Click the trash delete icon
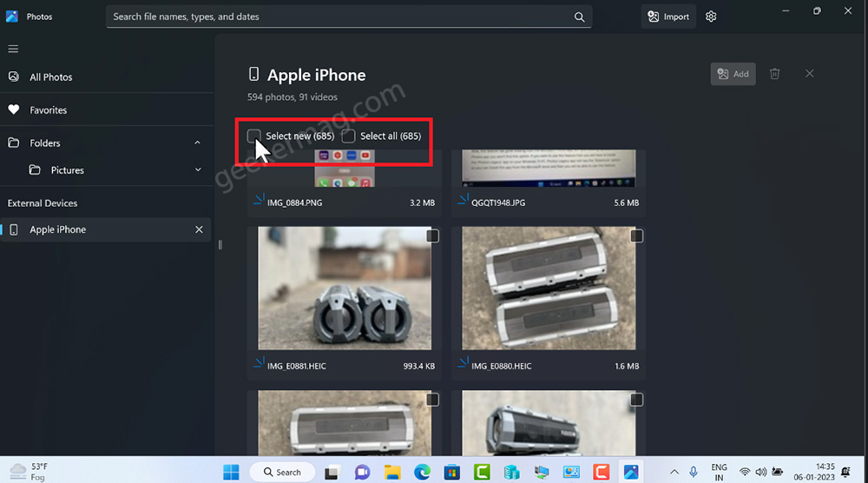This screenshot has width=868, height=483. click(774, 74)
